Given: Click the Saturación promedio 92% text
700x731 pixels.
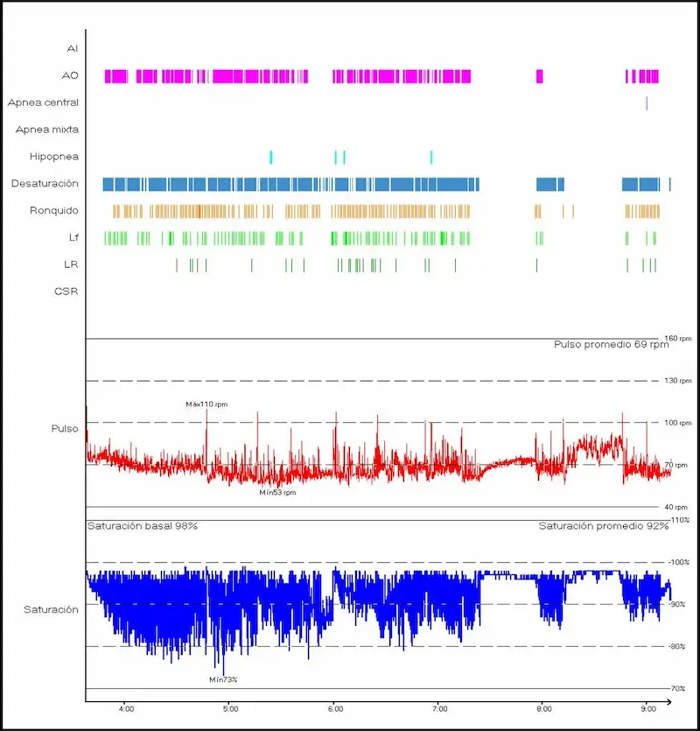Looking at the screenshot, I should tap(604, 526).
